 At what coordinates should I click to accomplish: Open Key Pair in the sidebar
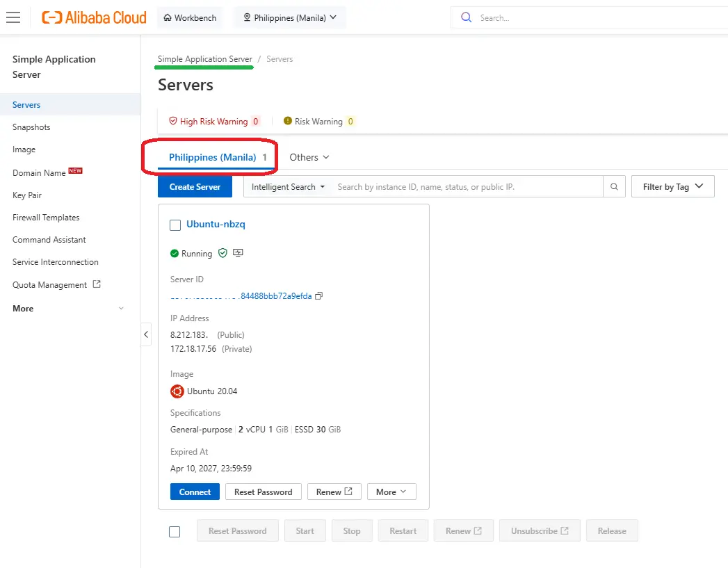click(27, 195)
